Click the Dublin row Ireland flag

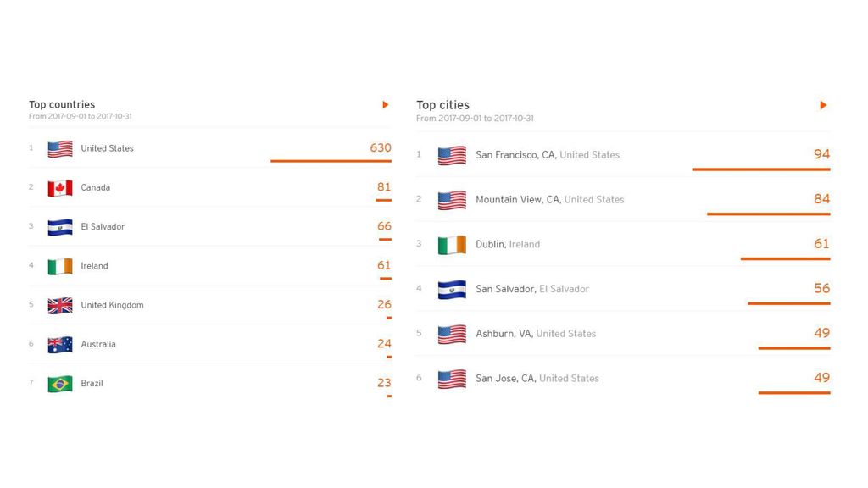[452, 245]
